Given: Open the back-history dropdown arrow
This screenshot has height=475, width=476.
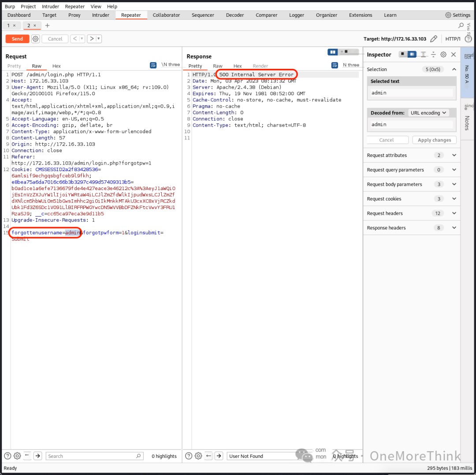Looking at the screenshot, I should coord(82,39).
